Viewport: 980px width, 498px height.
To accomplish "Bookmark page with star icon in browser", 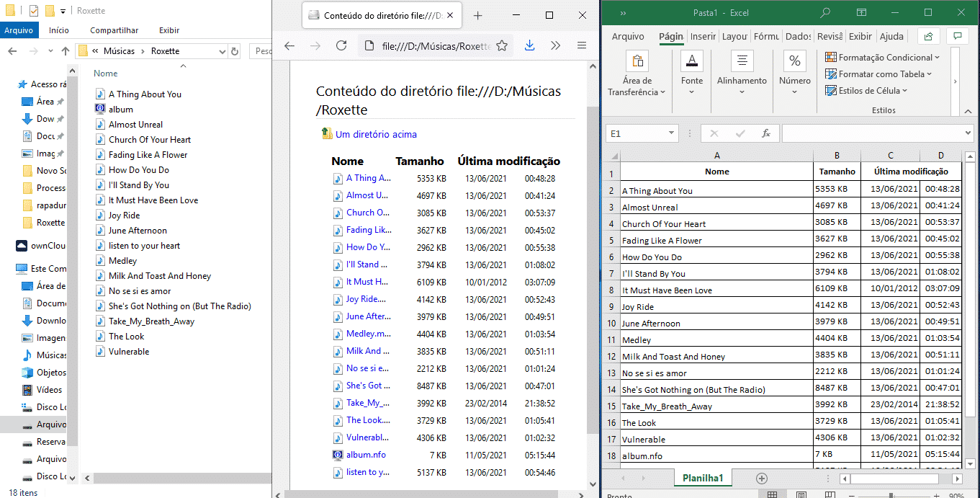I will (502, 45).
